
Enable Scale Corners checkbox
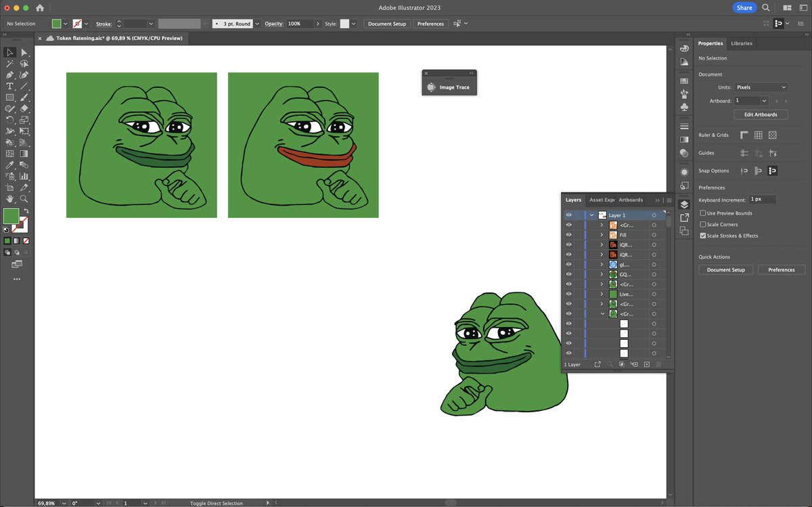(702, 224)
